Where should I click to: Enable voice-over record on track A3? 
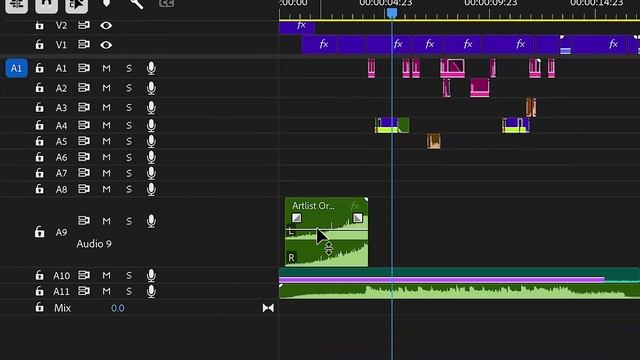tap(151, 107)
